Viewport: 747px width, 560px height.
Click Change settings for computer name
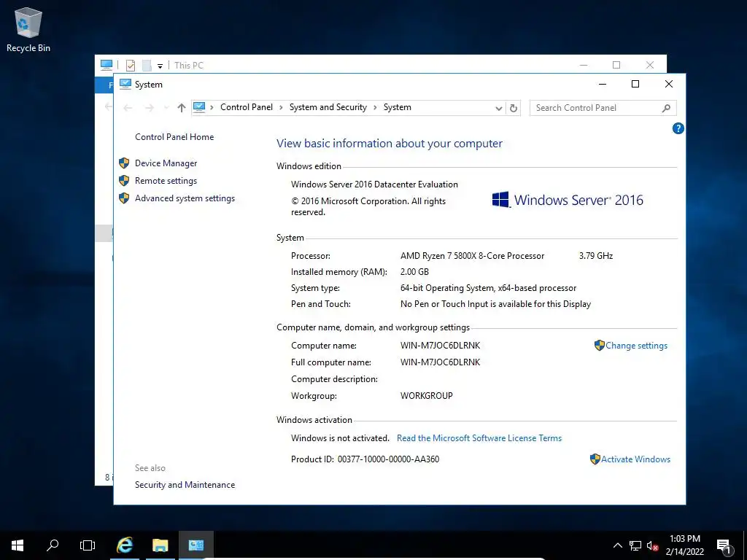pyautogui.click(x=636, y=346)
